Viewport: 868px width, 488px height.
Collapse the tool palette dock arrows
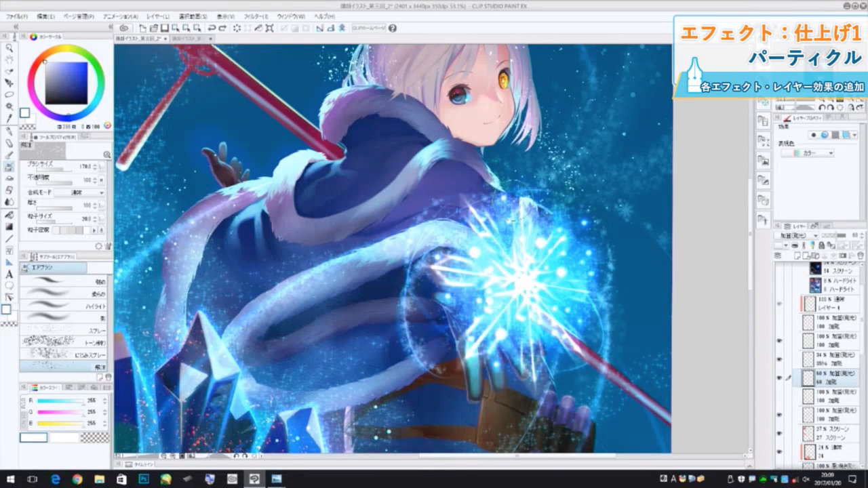[18, 27]
